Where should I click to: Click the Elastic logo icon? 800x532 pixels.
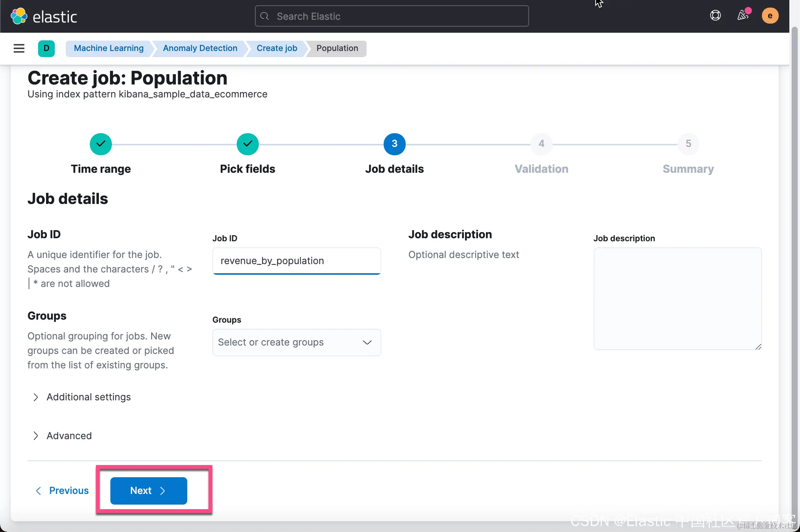19,16
